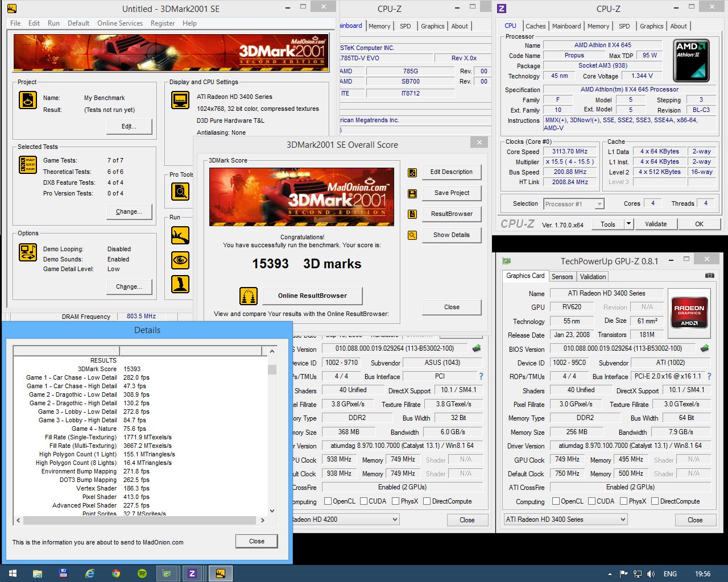
Task: Toggle CUDA checkbox in the HD 4200 GPU-Z window
Action: (364, 501)
